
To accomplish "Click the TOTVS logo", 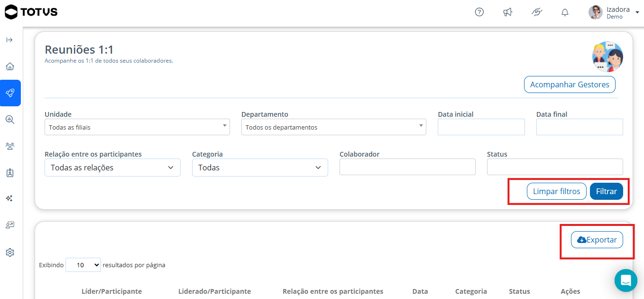I will pos(31,12).
